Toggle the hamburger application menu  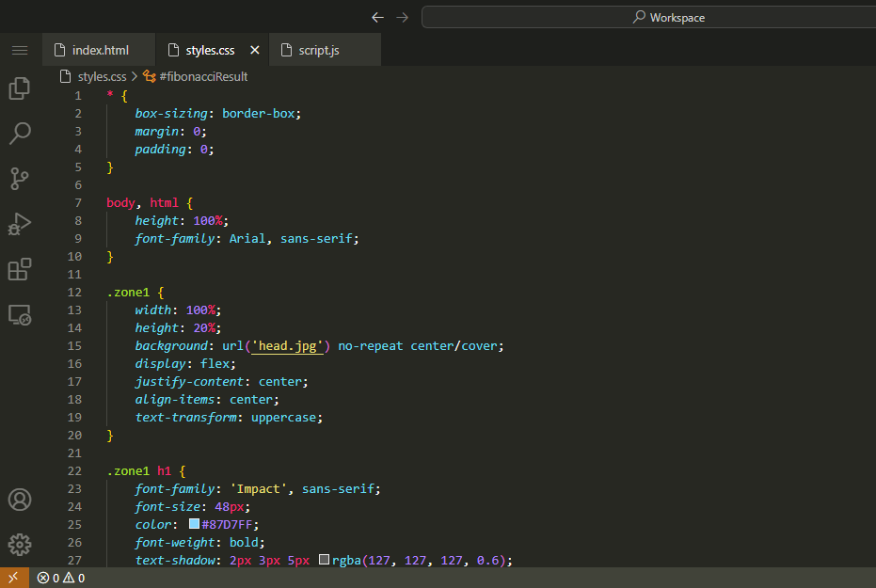pyautogui.click(x=20, y=50)
